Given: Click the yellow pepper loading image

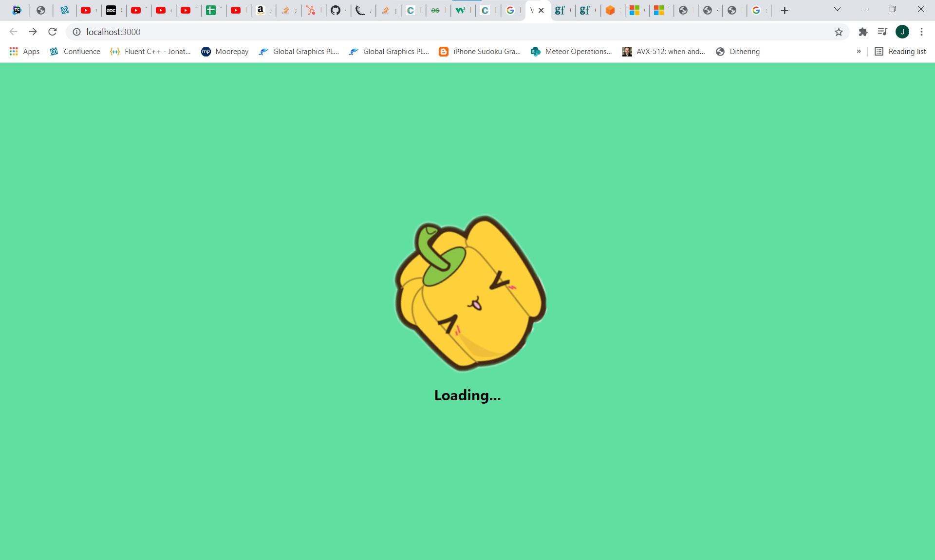Looking at the screenshot, I should 470,293.
